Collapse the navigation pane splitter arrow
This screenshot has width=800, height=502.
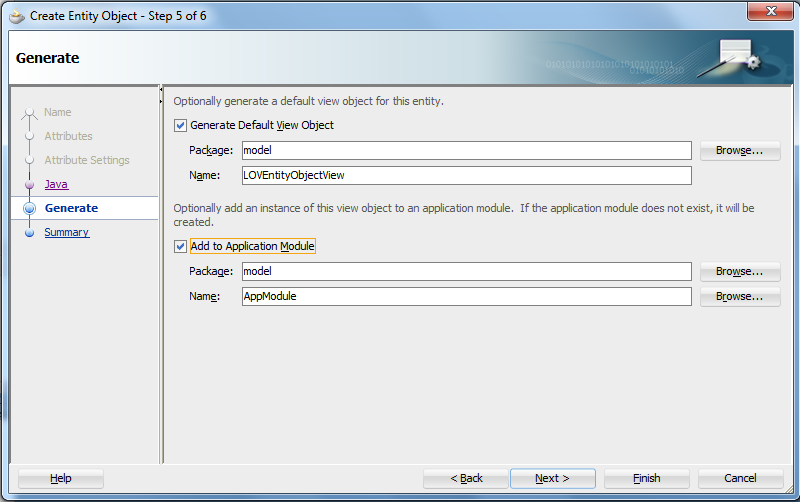161,89
